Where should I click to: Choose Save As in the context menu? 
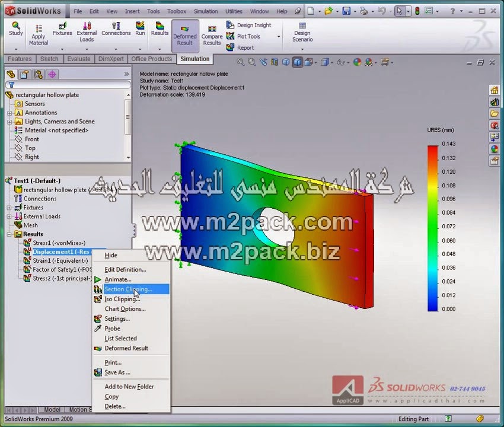[131, 372]
